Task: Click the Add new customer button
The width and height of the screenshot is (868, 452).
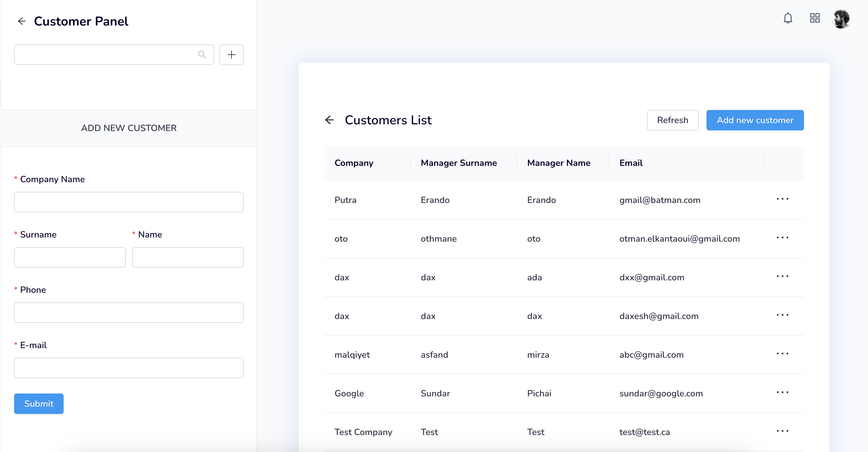Action: click(755, 120)
